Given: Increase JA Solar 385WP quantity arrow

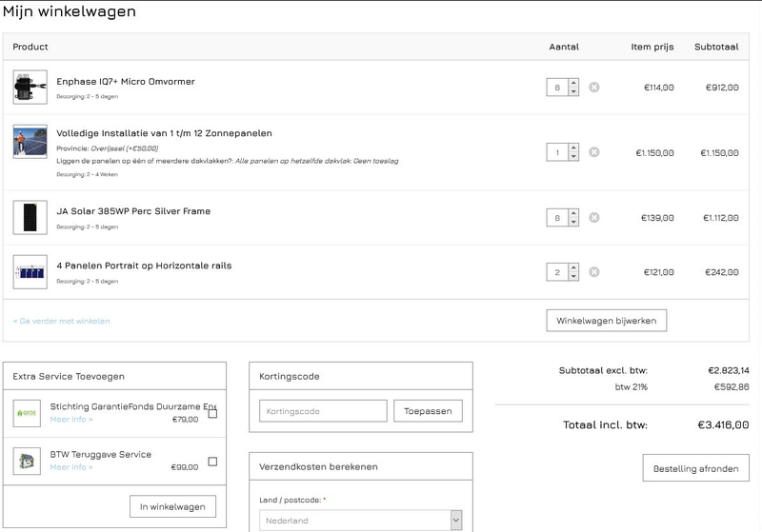Looking at the screenshot, I should tap(573, 213).
